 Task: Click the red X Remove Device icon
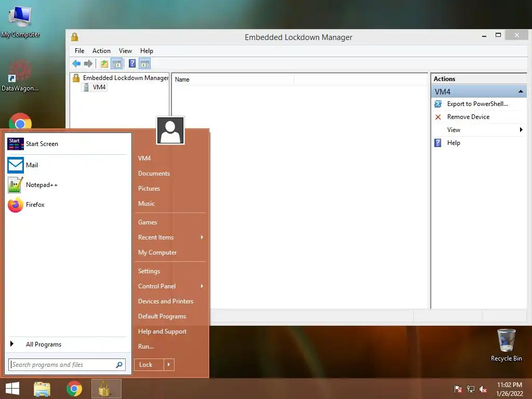pyautogui.click(x=438, y=117)
